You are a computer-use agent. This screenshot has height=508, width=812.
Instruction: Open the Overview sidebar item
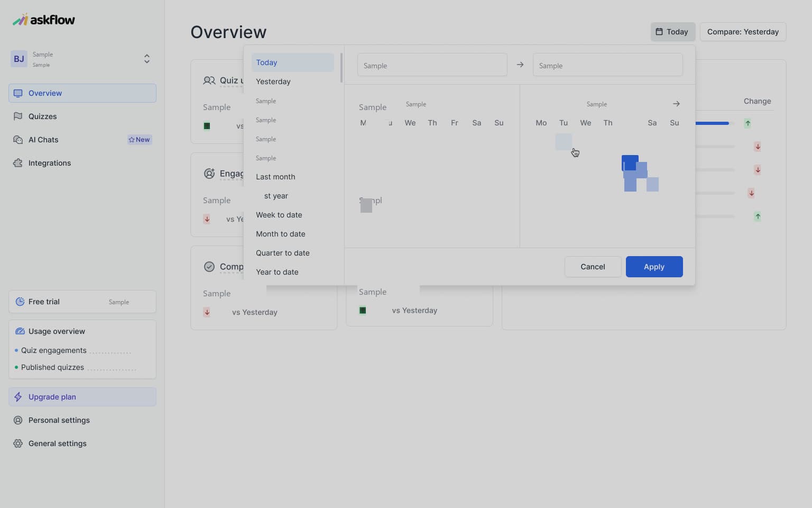click(x=82, y=93)
